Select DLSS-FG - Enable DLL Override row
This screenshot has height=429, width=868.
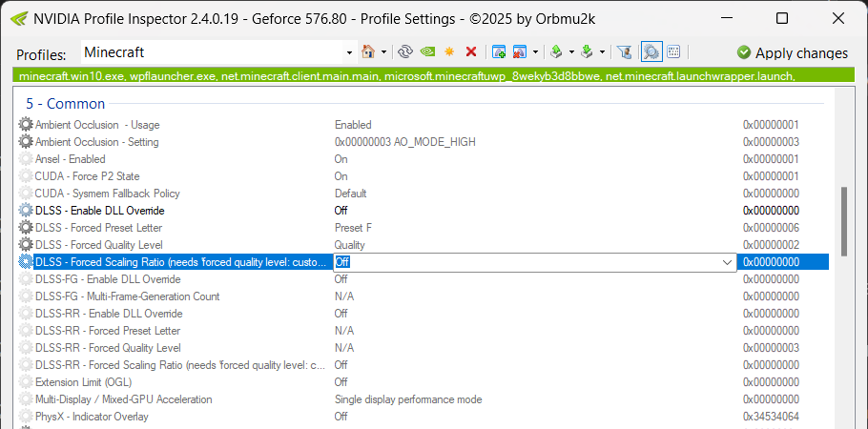[424, 279]
